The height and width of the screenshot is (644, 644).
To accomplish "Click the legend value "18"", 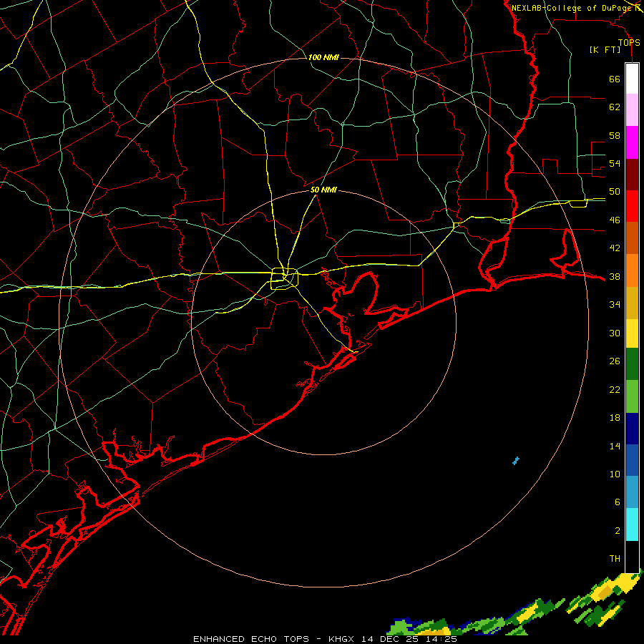I will 615,418.
